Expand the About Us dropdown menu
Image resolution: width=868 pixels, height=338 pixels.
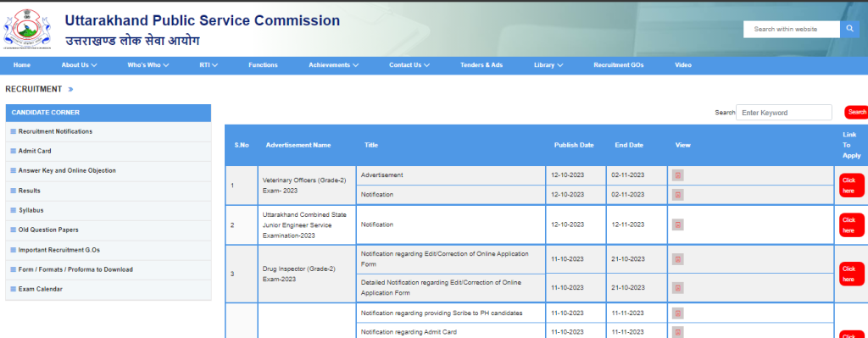(x=79, y=65)
